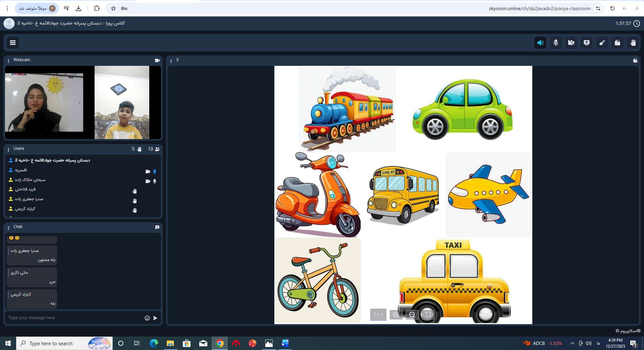
Task: Open File Explorer from taskbar
Action: (x=170, y=343)
